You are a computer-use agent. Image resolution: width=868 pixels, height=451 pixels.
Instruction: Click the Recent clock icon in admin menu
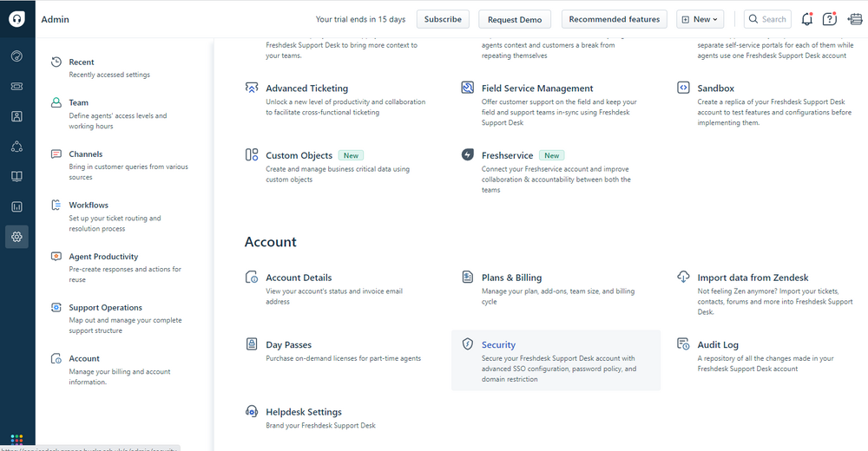click(56, 62)
